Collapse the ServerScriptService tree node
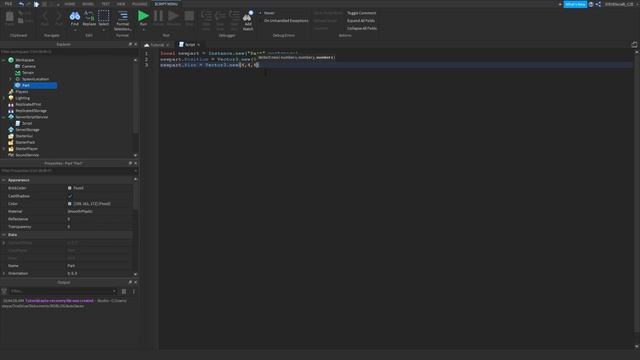This screenshot has width=640, height=360. (x=4, y=117)
